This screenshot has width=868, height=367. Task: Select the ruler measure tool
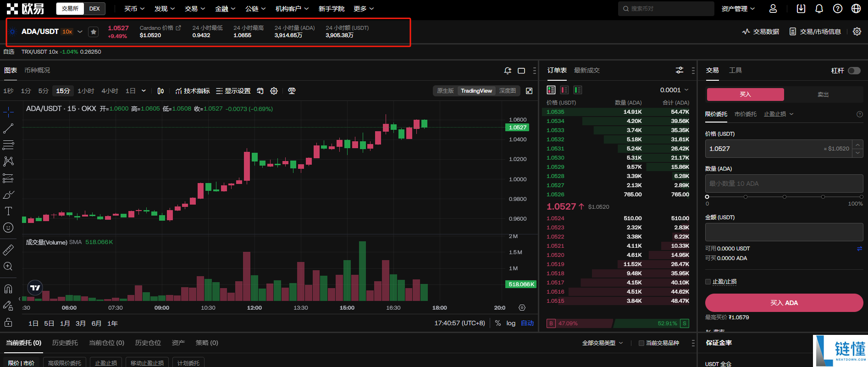(8, 250)
